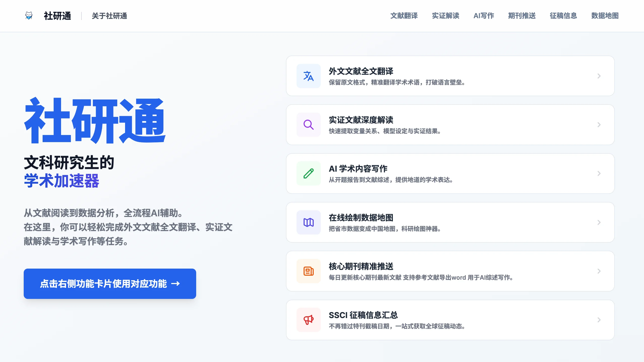This screenshot has height=362, width=644.
Task: Select AI写作 in the top navigation
Action: point(483,16)
